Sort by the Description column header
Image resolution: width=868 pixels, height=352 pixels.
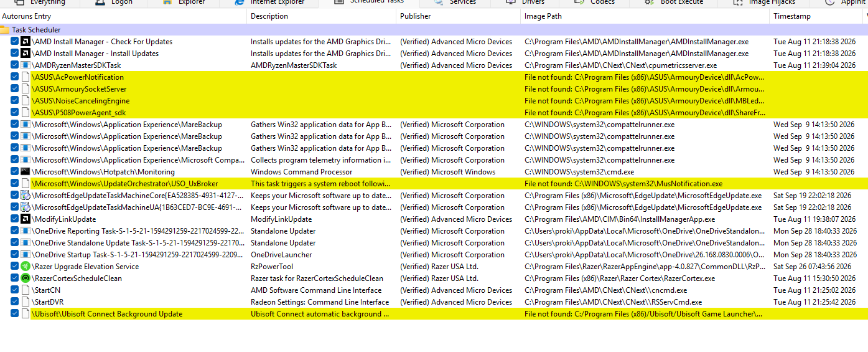[x=321, y=16]
